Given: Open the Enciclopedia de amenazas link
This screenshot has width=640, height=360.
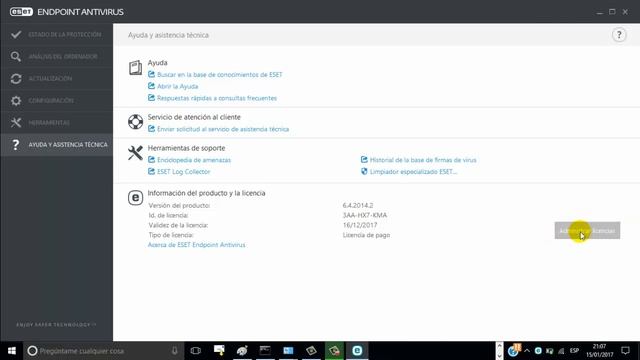Looking at the screenshot, I should click(194, 160).
